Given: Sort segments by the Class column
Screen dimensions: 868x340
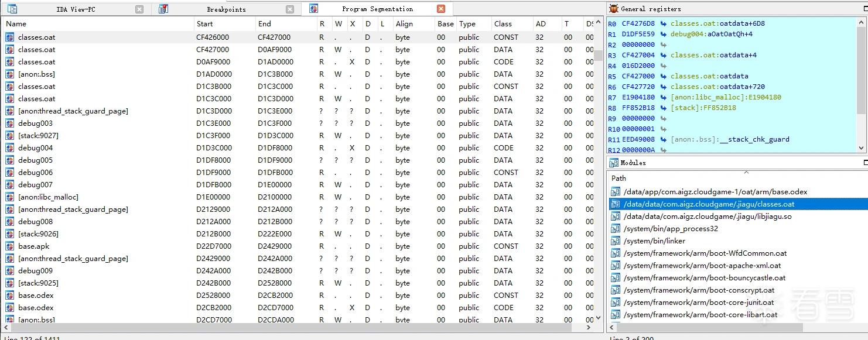Looking at the screenshot, I should [511, 24].
